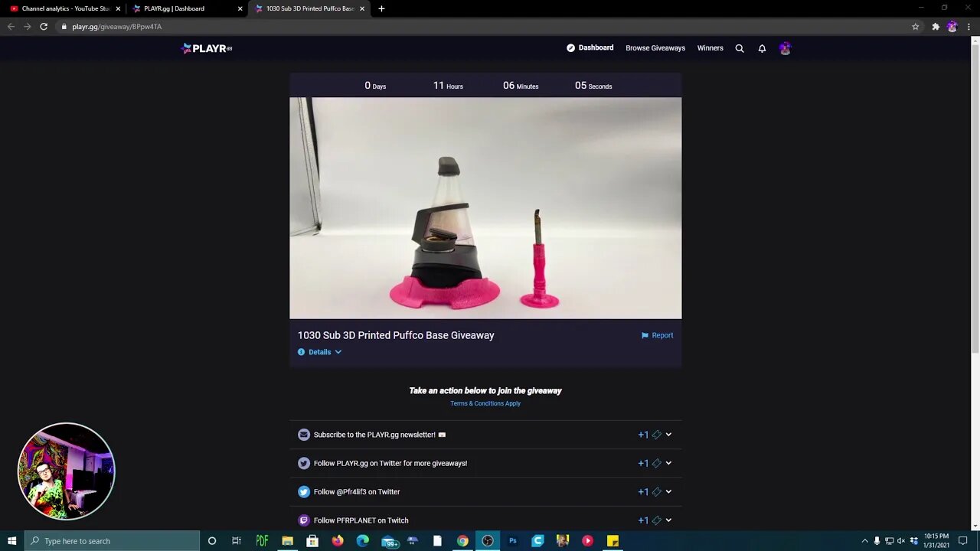Viewport: 980px width, 551px height.
Task: Click the giveaway title text
Action: tap(396, 335)
